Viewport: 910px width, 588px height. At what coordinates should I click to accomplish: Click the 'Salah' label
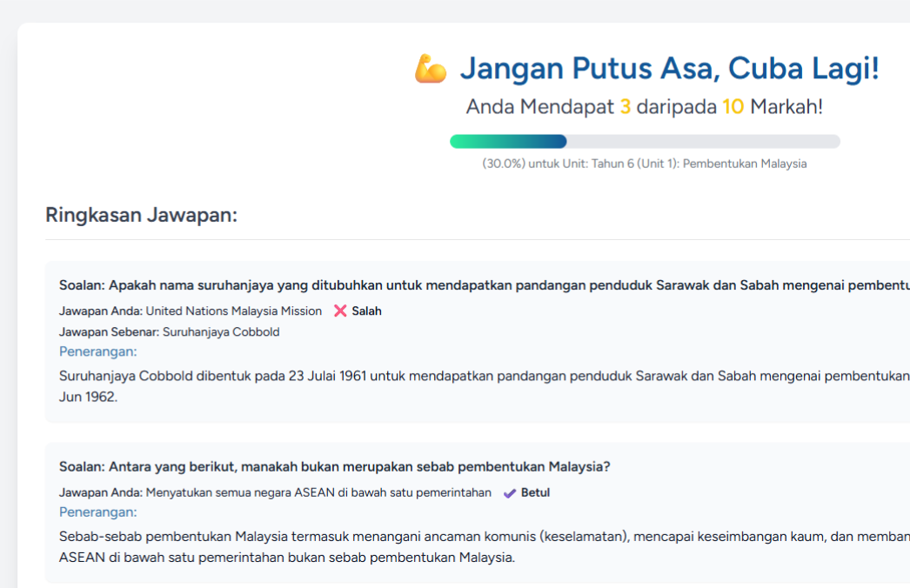(366, 311)
